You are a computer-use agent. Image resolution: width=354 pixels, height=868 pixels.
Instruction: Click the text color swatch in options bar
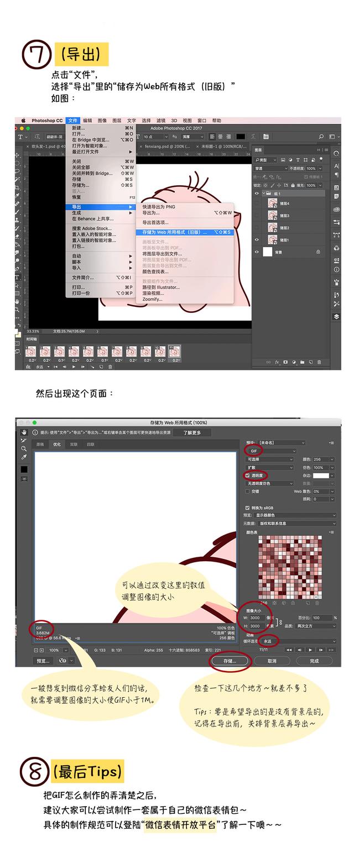pyautogui.click(x=241, y=137)
